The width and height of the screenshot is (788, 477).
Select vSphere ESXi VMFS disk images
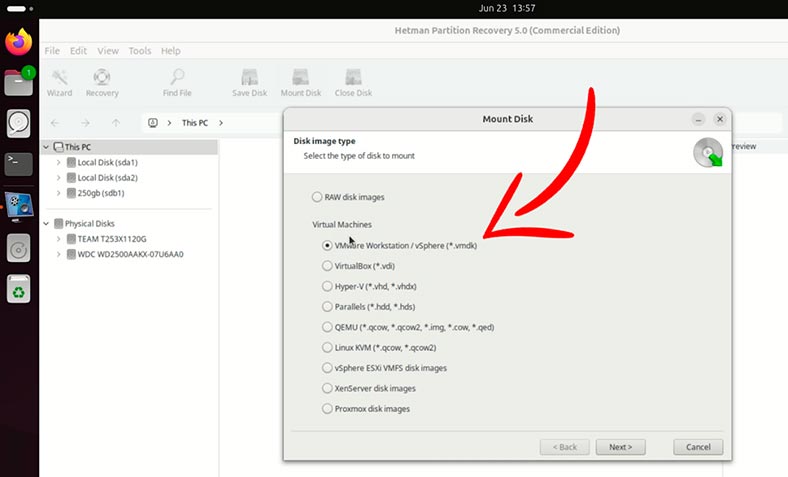(327, 368)
